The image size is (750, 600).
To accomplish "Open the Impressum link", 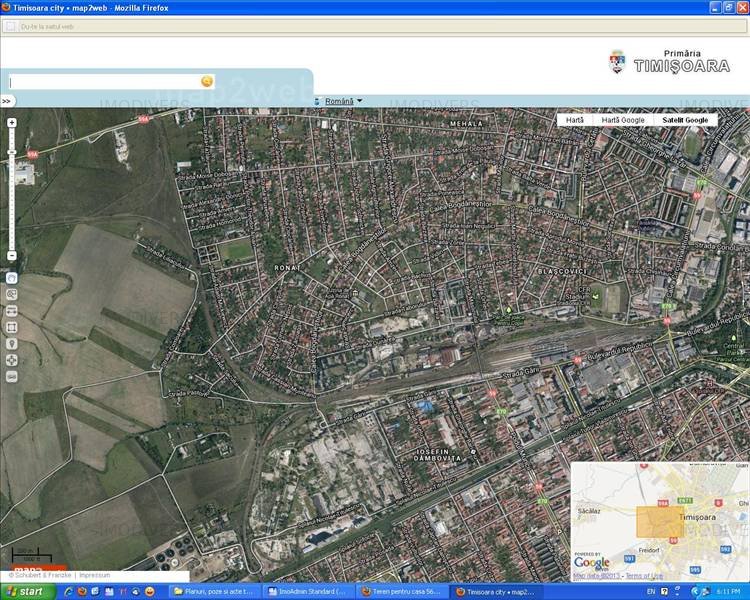I will coord(94,575).
